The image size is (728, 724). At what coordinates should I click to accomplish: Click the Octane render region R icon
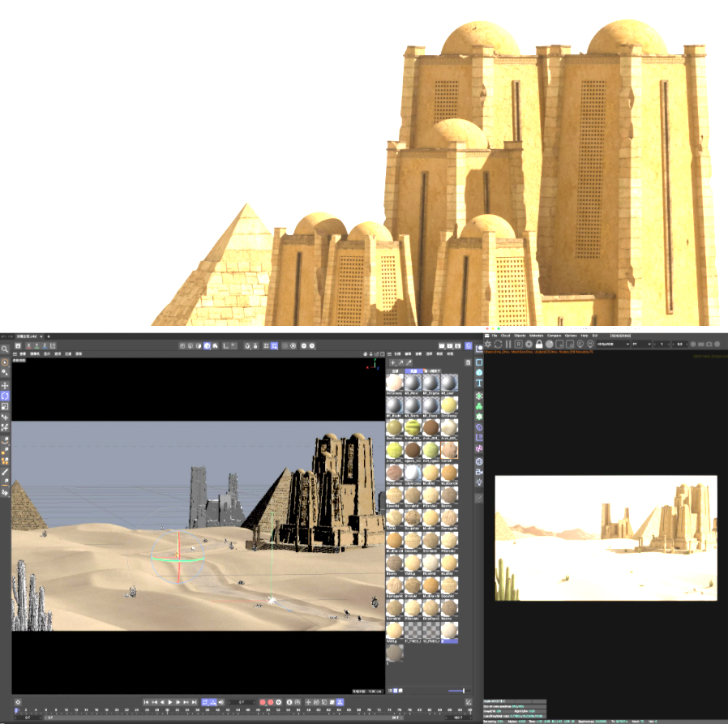[x=519, y=344]
